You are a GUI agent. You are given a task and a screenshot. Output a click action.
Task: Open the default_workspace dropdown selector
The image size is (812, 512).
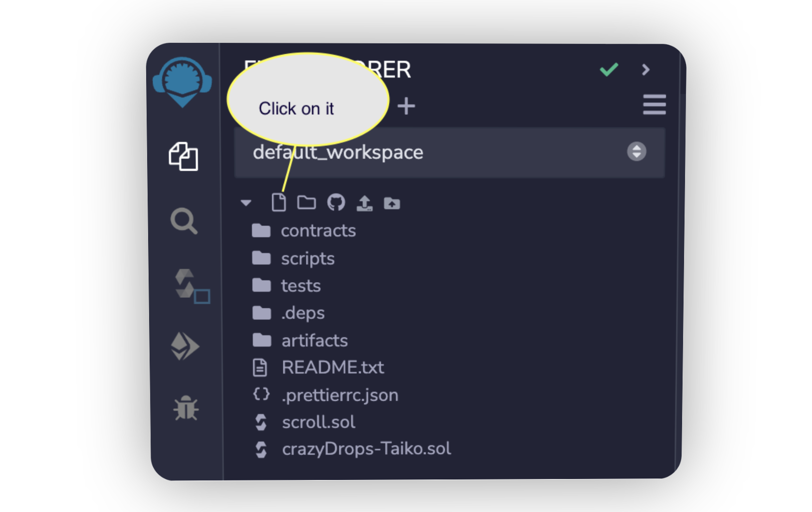click(x=449, y=152)
